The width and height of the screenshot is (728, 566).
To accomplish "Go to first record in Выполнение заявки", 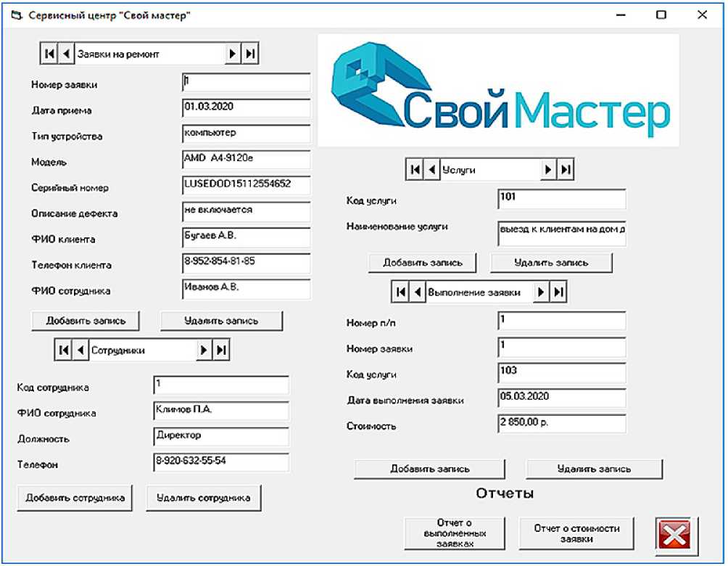I will [401, 292].
